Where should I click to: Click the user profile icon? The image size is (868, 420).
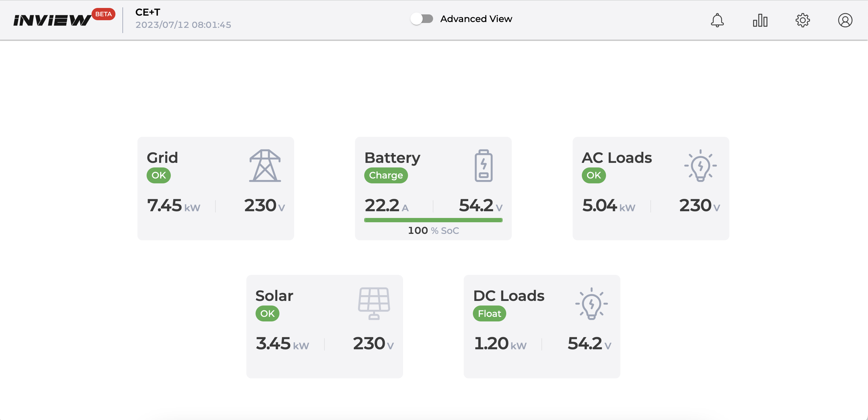point(844,19)
